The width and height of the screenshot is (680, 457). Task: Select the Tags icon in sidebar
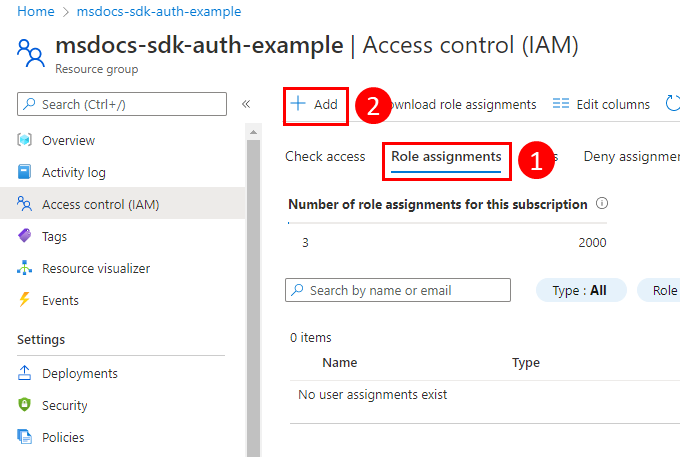click(25, 236)
